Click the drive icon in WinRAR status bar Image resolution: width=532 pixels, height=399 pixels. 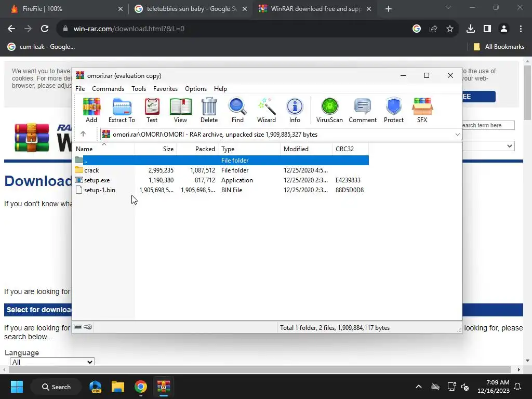tap(78, 327)
